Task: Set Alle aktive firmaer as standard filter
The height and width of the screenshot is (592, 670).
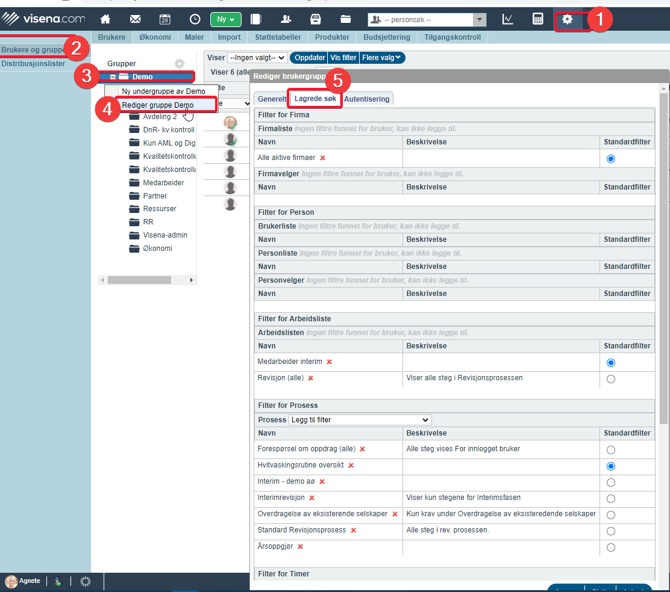Action: [611, 159]
